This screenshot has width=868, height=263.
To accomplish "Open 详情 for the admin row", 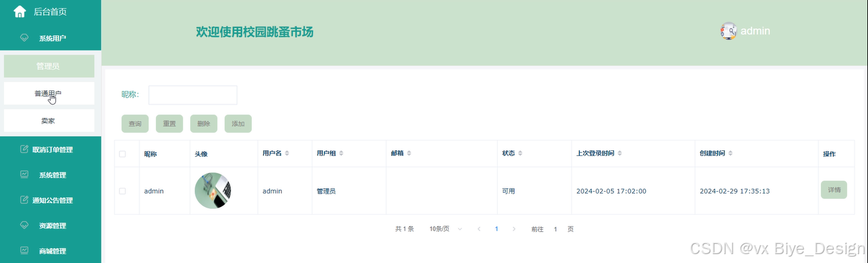I will (834, 190).
